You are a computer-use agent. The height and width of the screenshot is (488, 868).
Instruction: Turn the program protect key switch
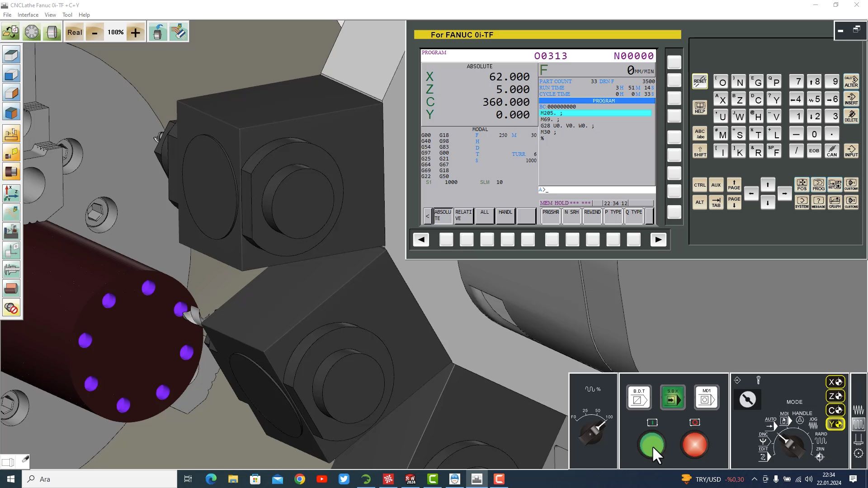coord(747,399)
